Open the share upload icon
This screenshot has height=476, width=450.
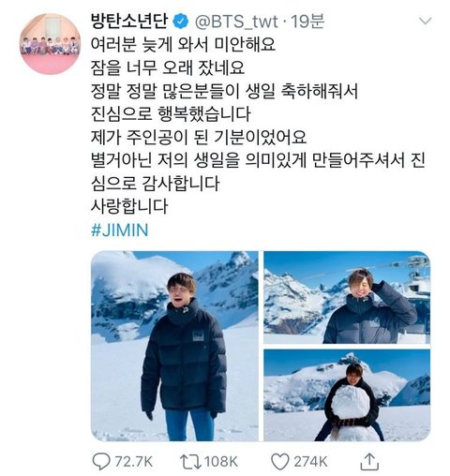pos(369,462)
